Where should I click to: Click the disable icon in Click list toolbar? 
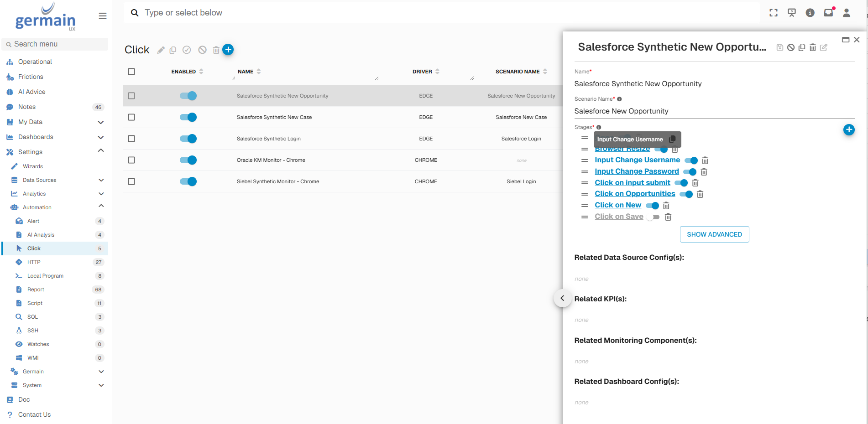pyautogui.click(x=202, y=50)
